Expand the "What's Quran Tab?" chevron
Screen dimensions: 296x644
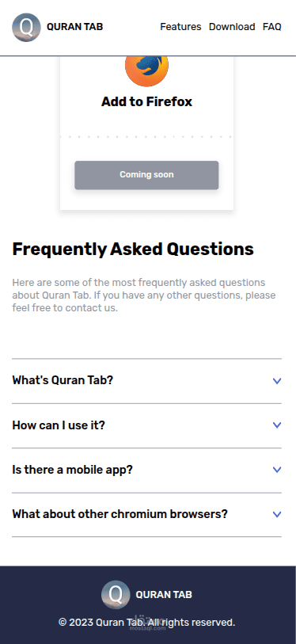(x=277, y=381)
